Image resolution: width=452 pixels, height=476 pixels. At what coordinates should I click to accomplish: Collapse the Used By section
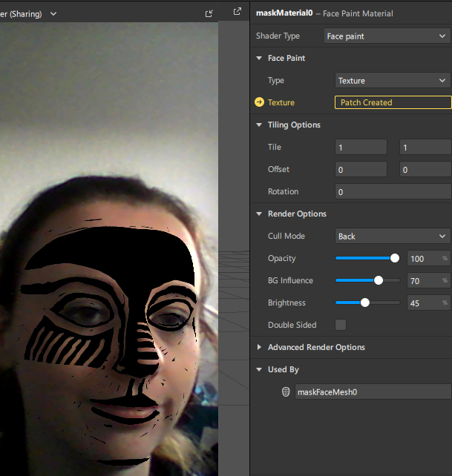(x=259, y=369)
